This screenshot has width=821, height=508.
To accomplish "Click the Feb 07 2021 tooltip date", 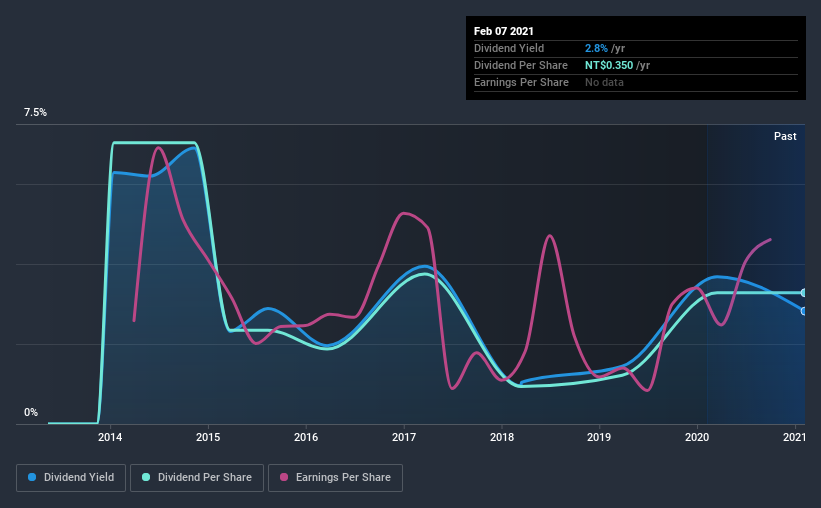I will (504, 31).
